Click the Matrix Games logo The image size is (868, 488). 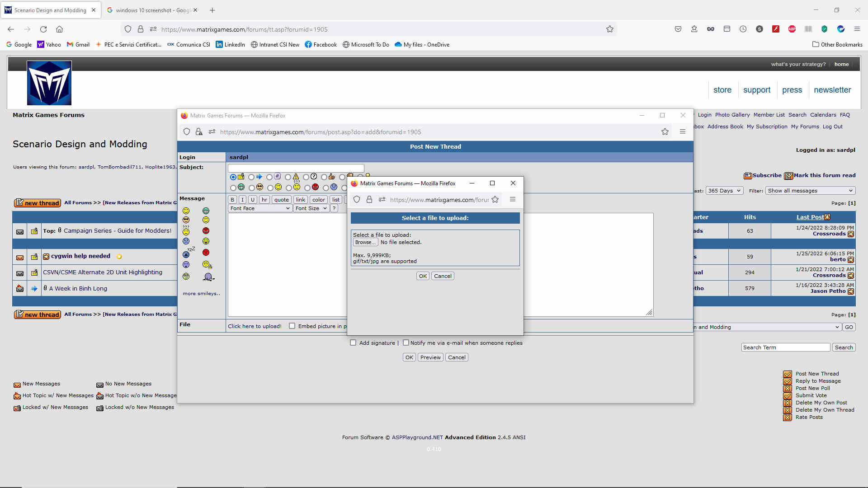click(x=49, y=83)
